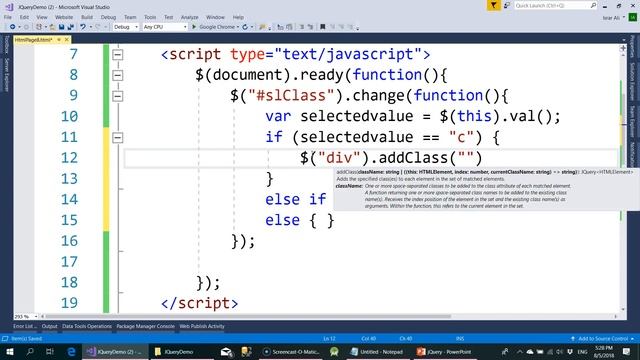Collapse the change function on line 9

118,96
